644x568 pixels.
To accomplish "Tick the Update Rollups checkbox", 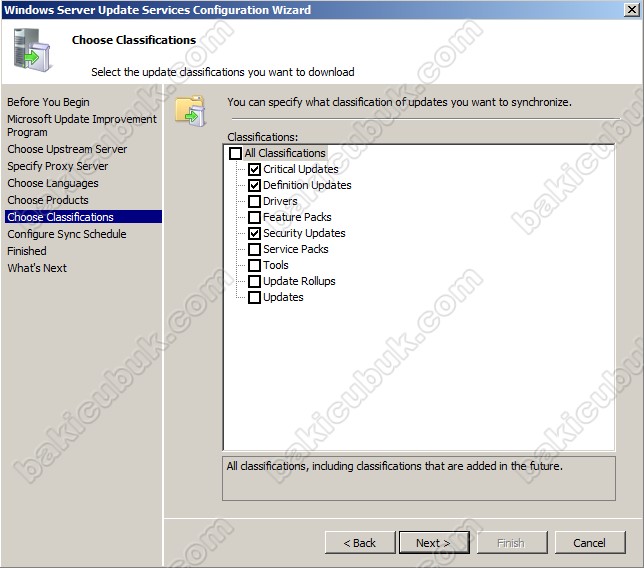I will click(x=254, y=281).
